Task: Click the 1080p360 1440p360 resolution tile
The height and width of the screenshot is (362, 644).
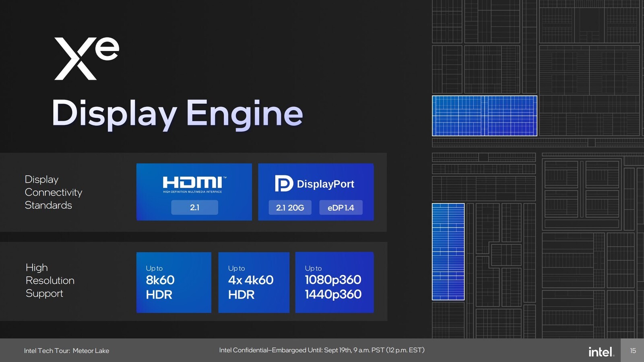Action: [x=334, y=282]
